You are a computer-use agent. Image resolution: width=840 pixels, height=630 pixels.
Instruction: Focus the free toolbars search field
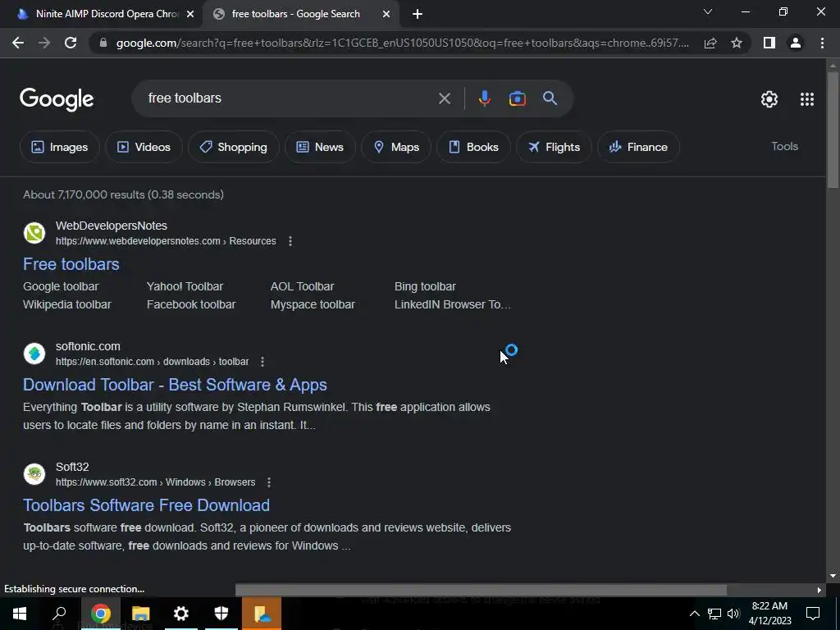point(290,98)
